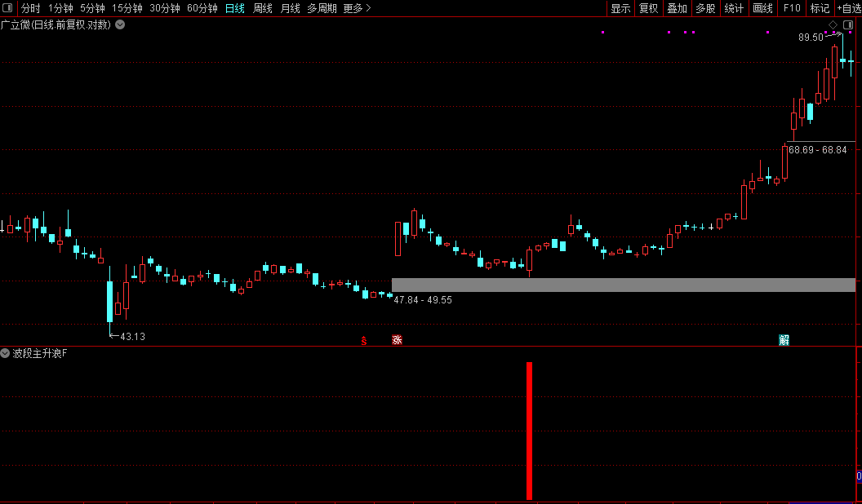Switch to 分时 intraday view
862x504 pixels.
31,8
